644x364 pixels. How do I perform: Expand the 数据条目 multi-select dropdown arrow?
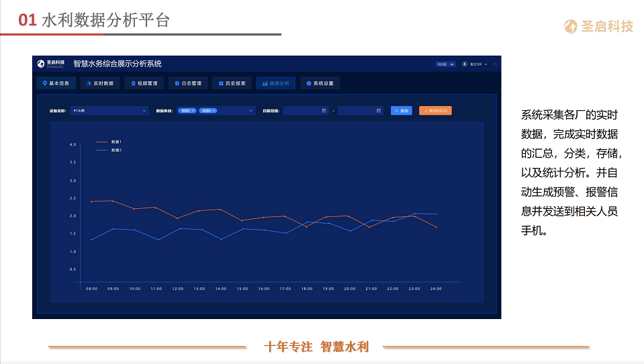[250, 111]
